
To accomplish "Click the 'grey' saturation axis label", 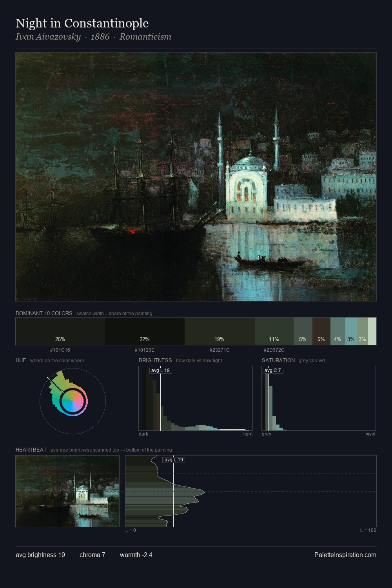I will pyautogui.click(x=267, y=434).
